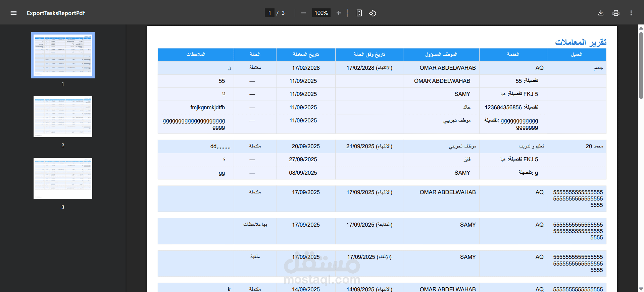Click the الملاحظات column header
The height and width of the screenshot is (292, 644).
click(196, 54)
